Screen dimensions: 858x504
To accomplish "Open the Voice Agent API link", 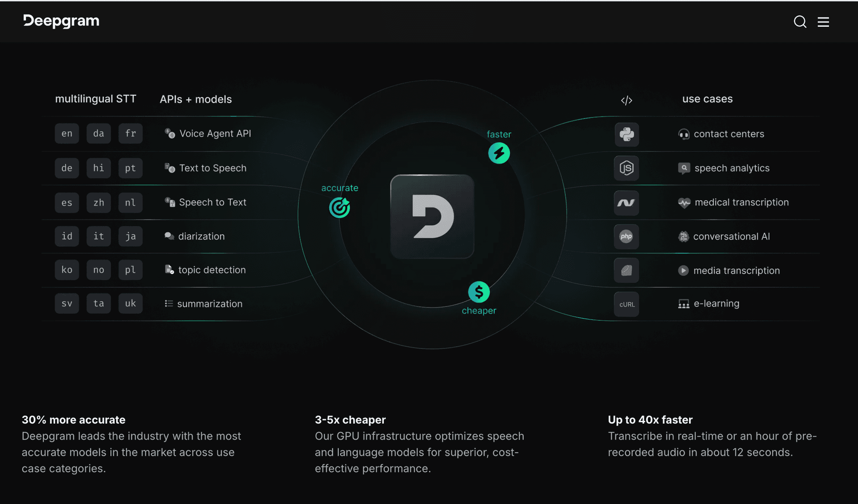I will 215,134.
